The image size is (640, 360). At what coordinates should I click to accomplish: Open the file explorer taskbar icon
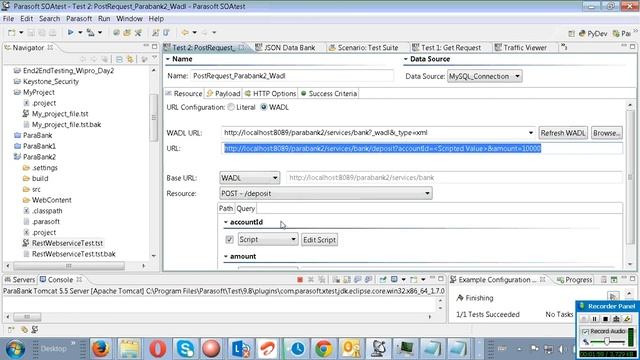[x=129, y=349]
